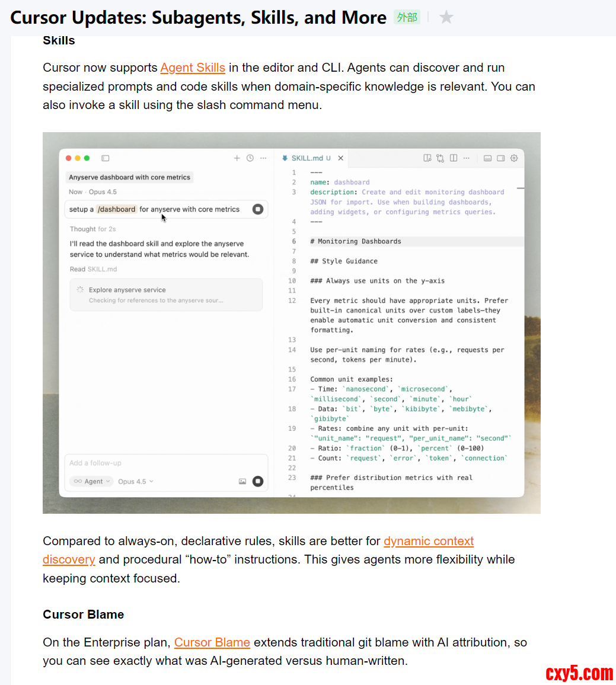Toggle right side panel layout icon

[x=500, y=158]
